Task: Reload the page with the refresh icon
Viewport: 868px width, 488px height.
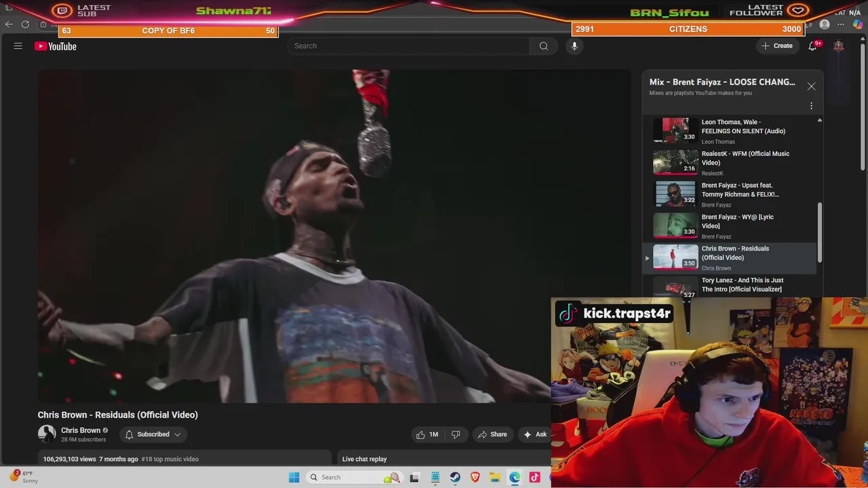Action: [x=25, y=24]
